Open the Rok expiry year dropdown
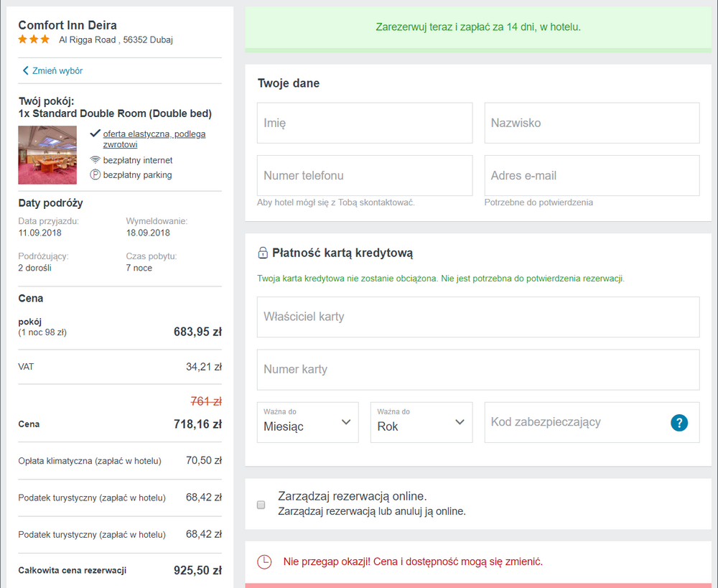This screenshot has width=718, height=588. [421, 422]
